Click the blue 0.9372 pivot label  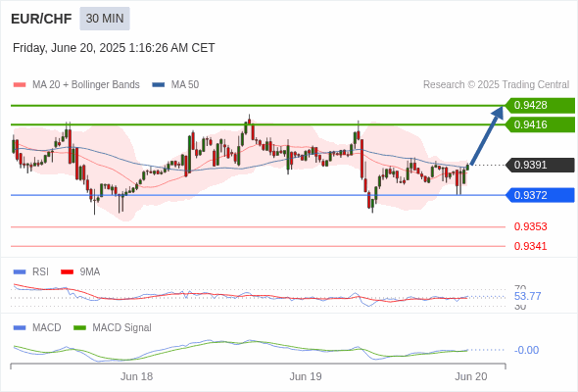click(540, 195)
